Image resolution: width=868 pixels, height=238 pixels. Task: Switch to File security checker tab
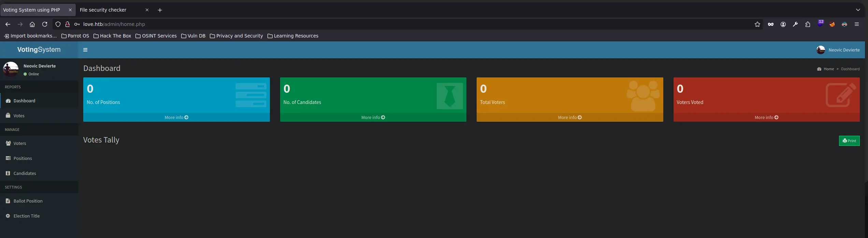pyautogui.click(x=103, y=10)
